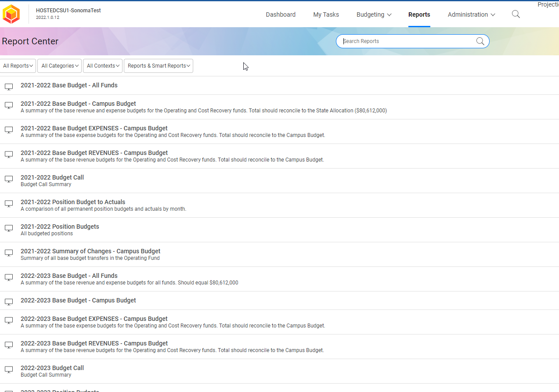Click the magnifier inside the Search Reports box

pyautogui.click(x=480, y=41)
